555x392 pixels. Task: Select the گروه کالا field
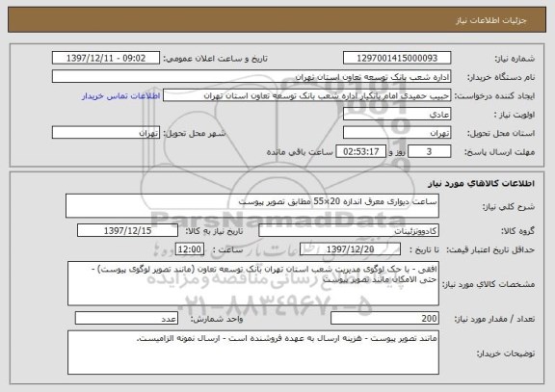tap(349, 230)
